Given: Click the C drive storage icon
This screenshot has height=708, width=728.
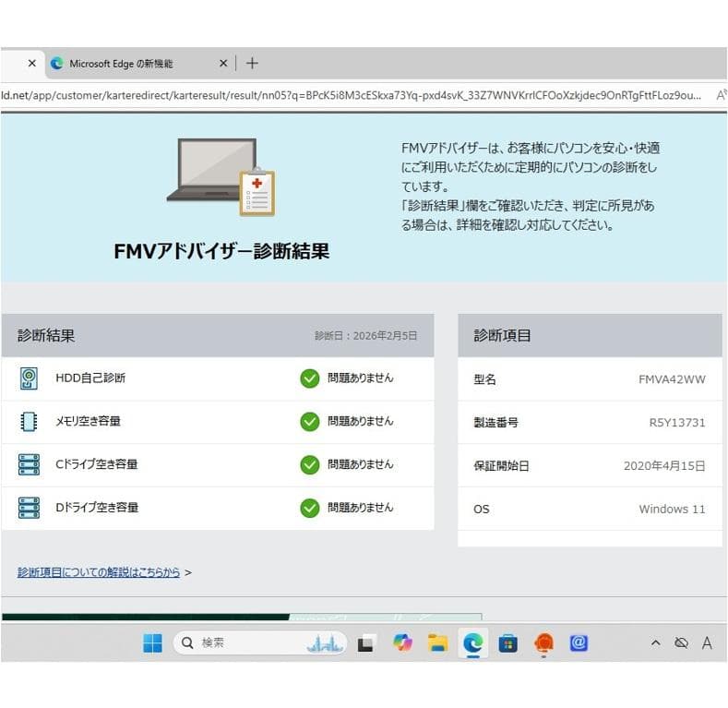Looking at the screenshot, I should coord(29,464).
